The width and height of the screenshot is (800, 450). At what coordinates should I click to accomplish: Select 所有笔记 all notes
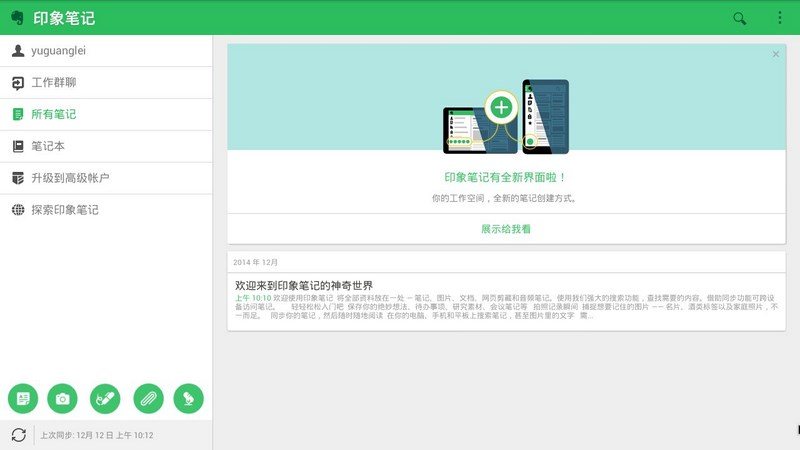[x=106, y=114]
